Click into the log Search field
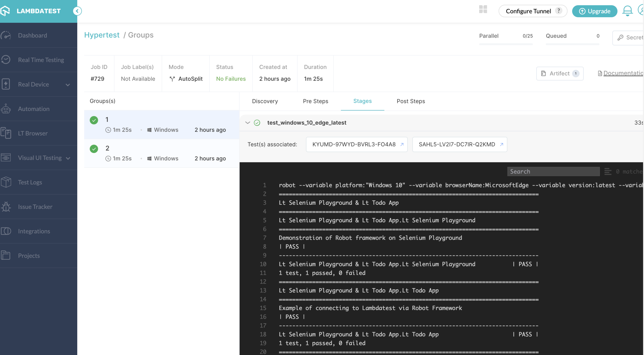Screen dimensions: 644x355 [553, 172]
